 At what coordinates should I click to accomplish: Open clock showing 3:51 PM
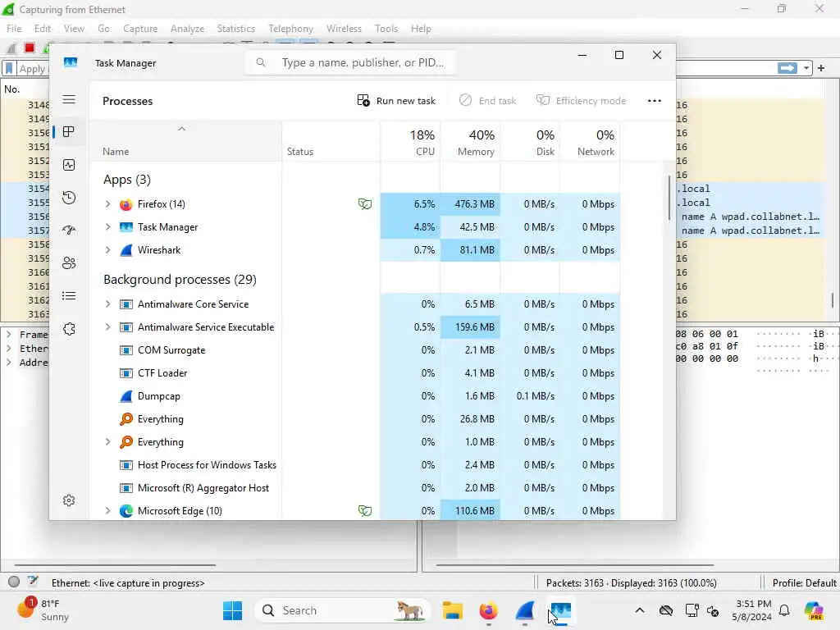click(x=752, y=610)
